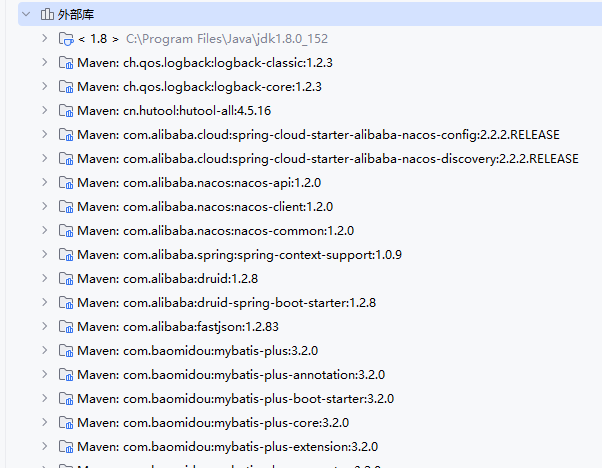
Task: Click library icon of fastjson:1.2.83
Action: [66, 327]
